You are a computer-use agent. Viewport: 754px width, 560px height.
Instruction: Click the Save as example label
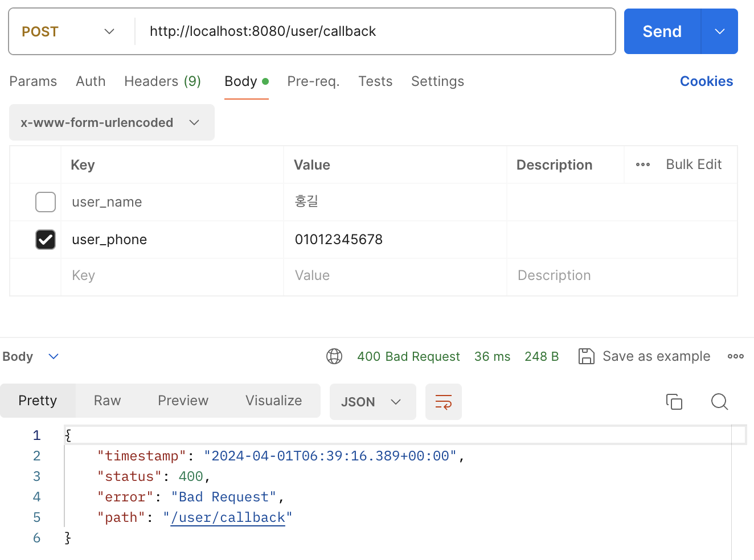(x=656, y=356)
